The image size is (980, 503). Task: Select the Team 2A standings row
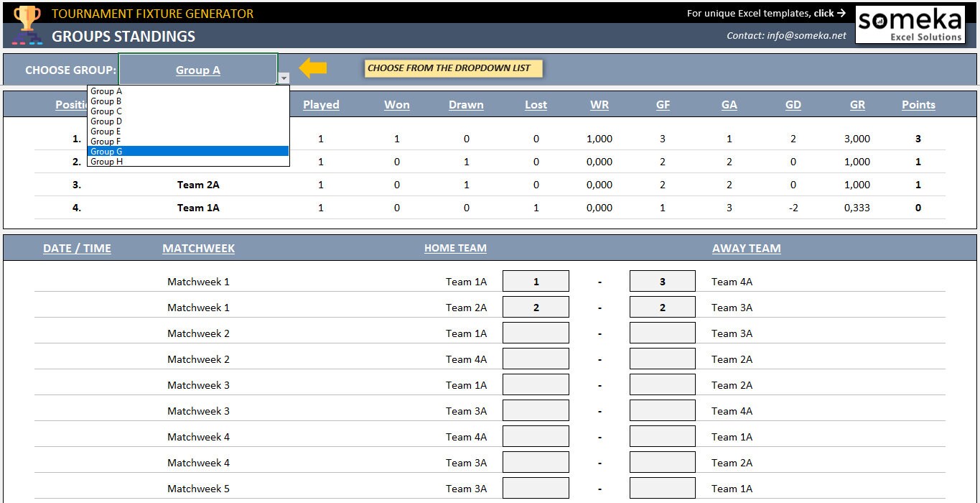click(198, 185)
